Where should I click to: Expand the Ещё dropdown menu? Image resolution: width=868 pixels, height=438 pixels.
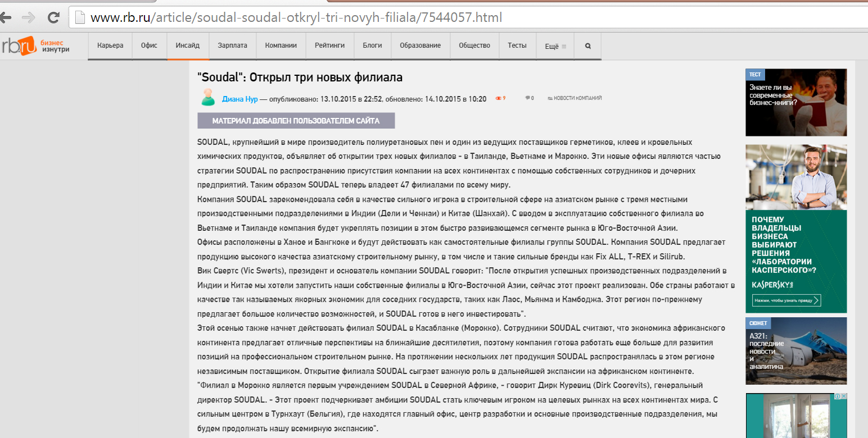[555, 46]
